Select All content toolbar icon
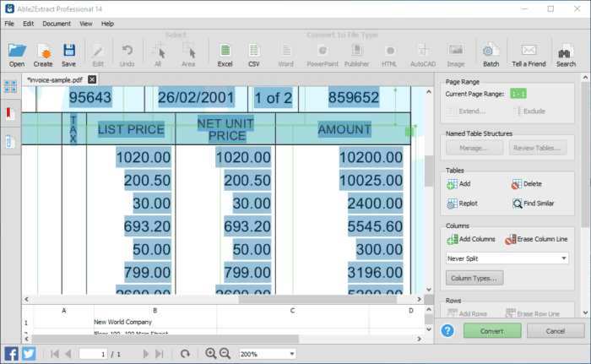The width and height of the screenshot is (591, 364). pyautogui.click(x=158, y=55)
